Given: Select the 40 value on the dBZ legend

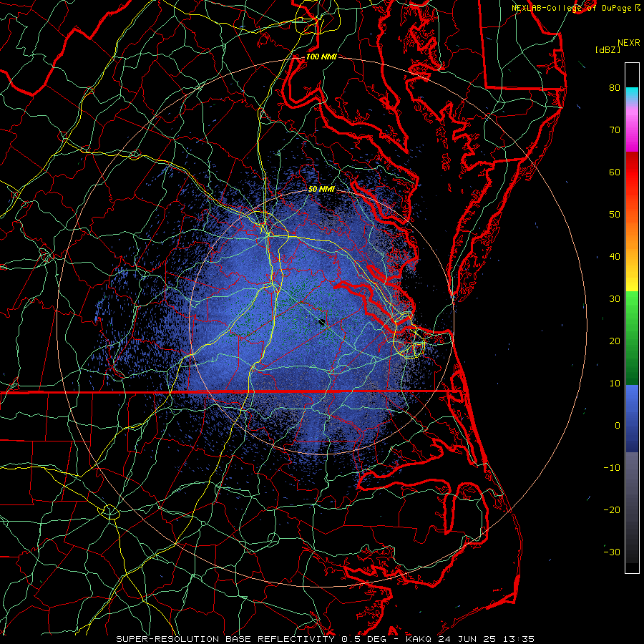Looking at the screenshot, I should click(615, 257).
